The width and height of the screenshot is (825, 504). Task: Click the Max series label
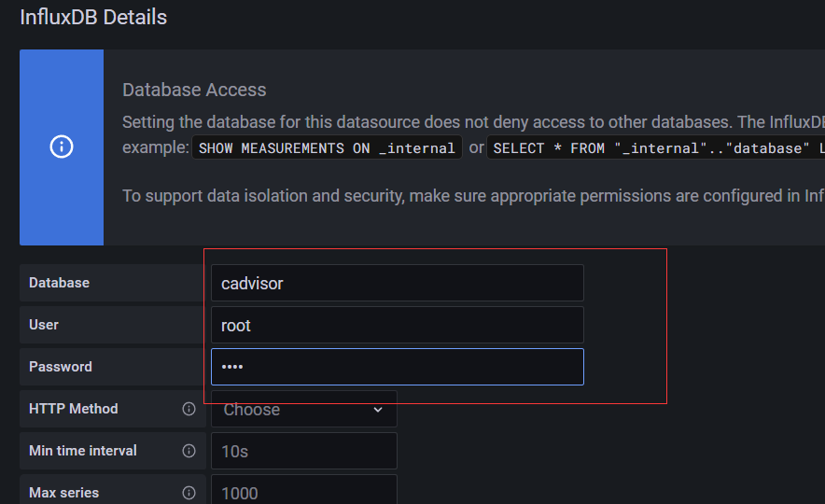pyautogui.click(x=64, y=493)
